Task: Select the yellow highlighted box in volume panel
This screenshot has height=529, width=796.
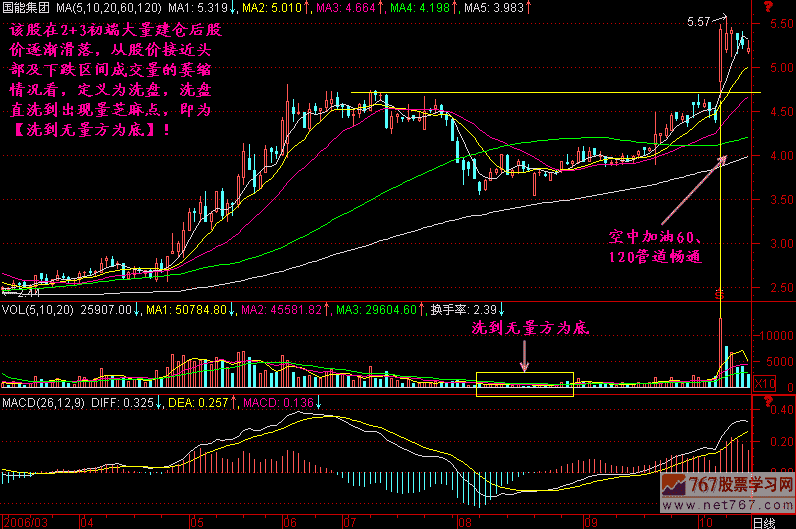Action: pyautogui.click(x=525, y=384)
